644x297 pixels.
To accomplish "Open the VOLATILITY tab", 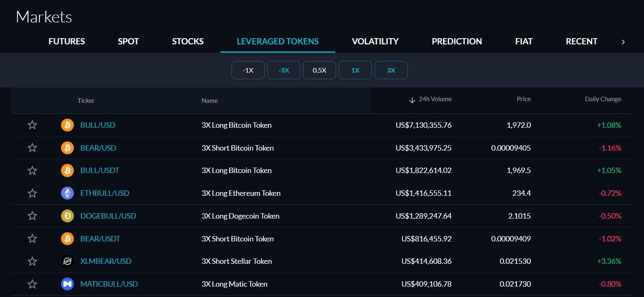I will [375, 41].
